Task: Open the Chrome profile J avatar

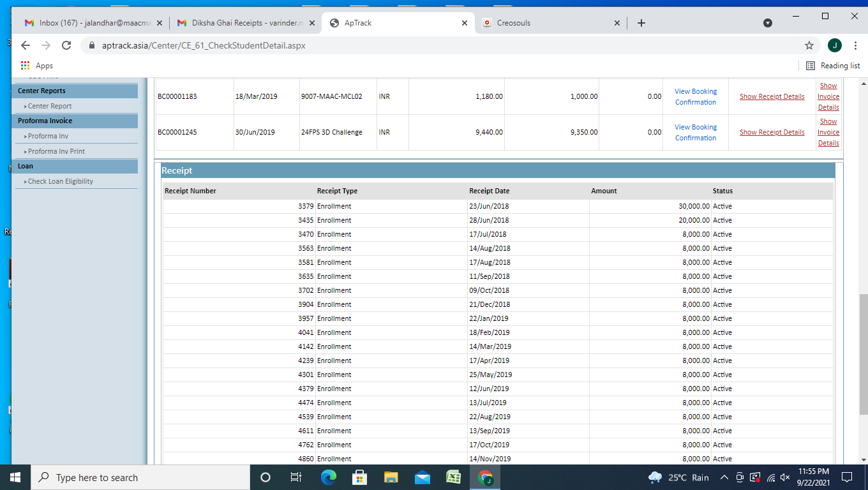Action: coord(834,45)
